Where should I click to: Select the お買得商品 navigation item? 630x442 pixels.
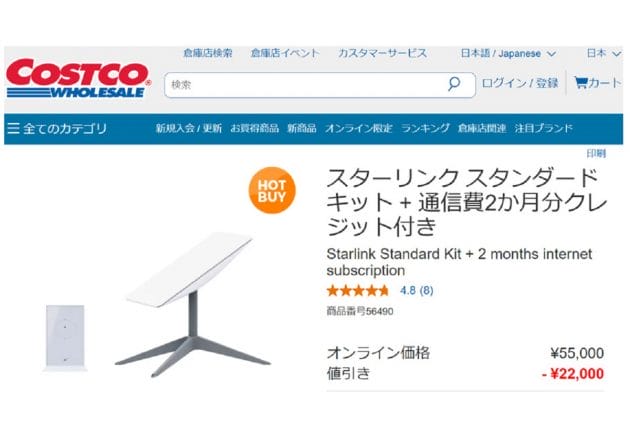click(254, 129)
